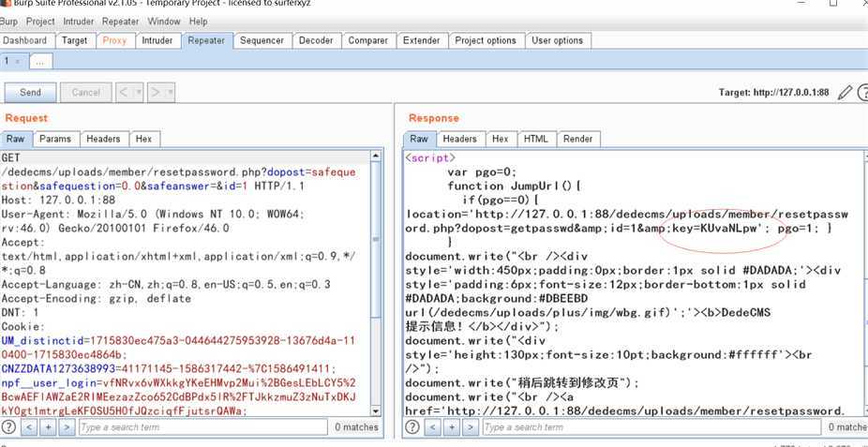Select the request Headers tab
The width and height of the screenshot is (868, 447).
coord(103,139)
